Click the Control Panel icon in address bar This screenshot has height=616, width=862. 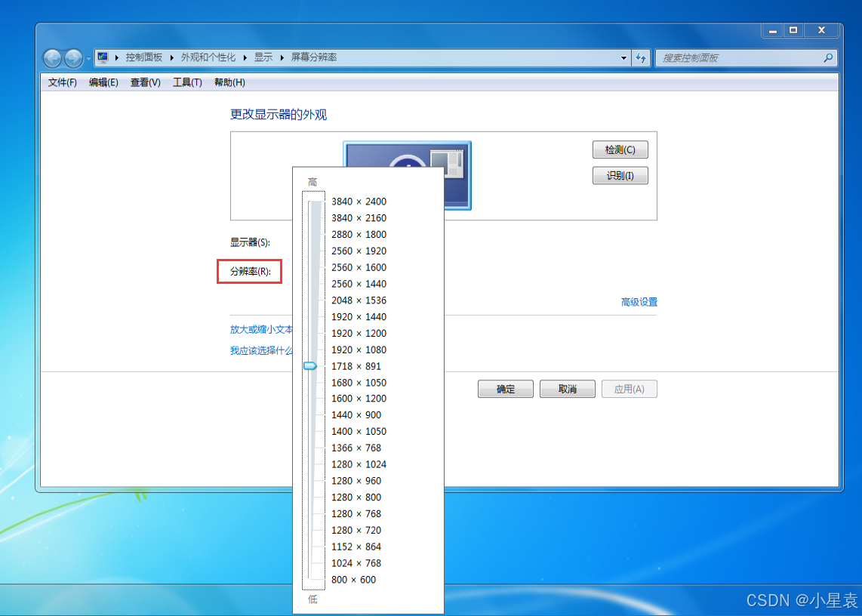pos(103,57)
